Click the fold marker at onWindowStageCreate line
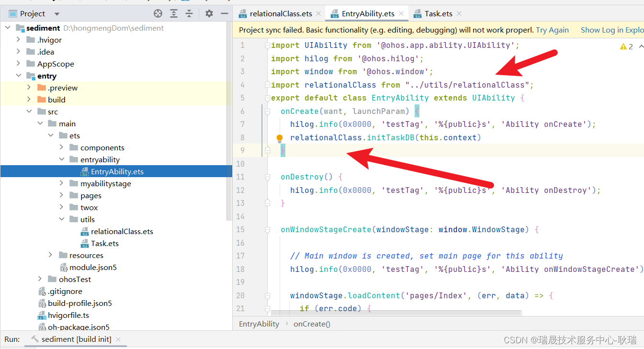The width and height of the screenshot is (644, 349). click(x=268, y=229)
